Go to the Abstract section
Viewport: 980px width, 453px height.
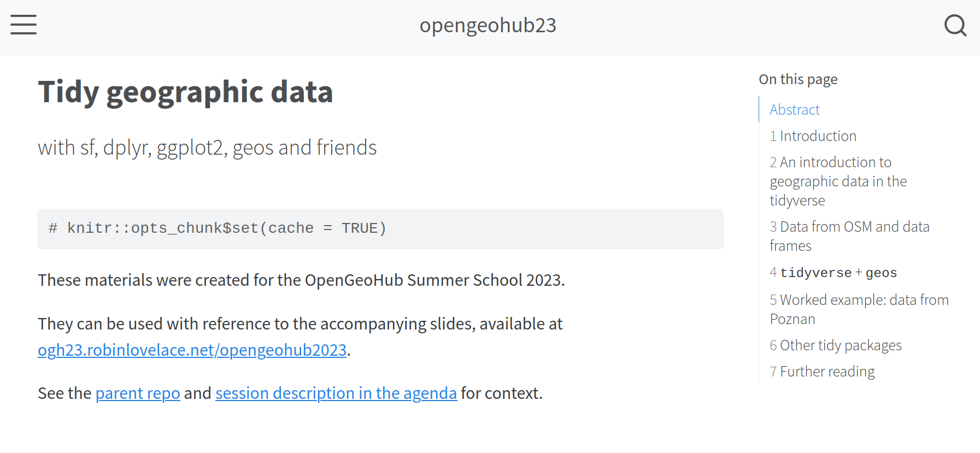click(x=794, y=110)
